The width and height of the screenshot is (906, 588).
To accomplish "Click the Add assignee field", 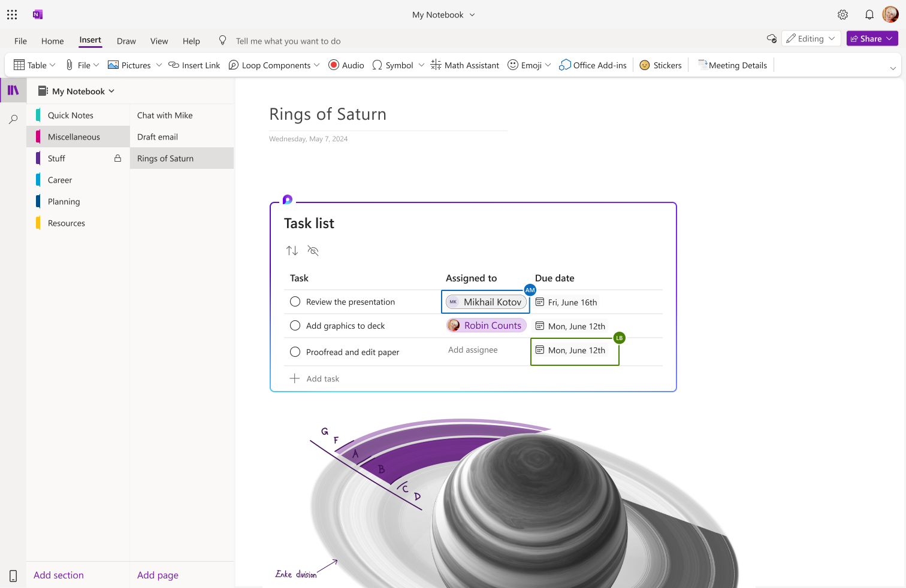I will pyautogui.click(x=473, y=350).
